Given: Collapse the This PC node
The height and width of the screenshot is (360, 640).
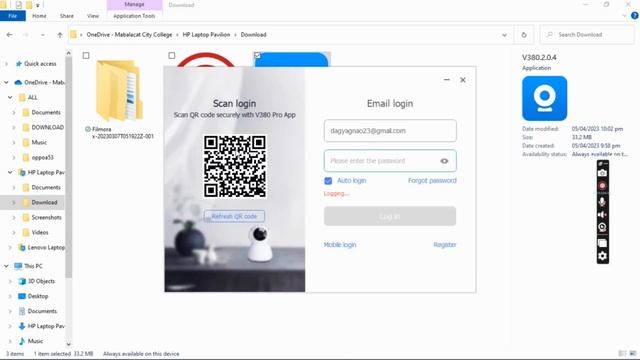Looking at the screenshot, I should [6, 266].
